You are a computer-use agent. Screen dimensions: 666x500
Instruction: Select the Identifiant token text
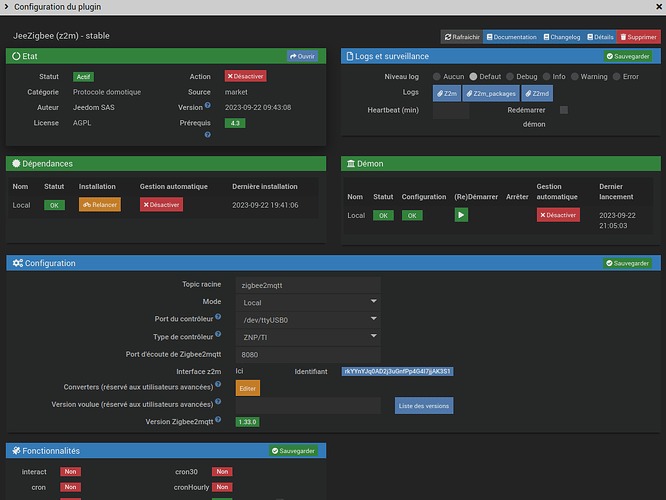tap(397, 371)
